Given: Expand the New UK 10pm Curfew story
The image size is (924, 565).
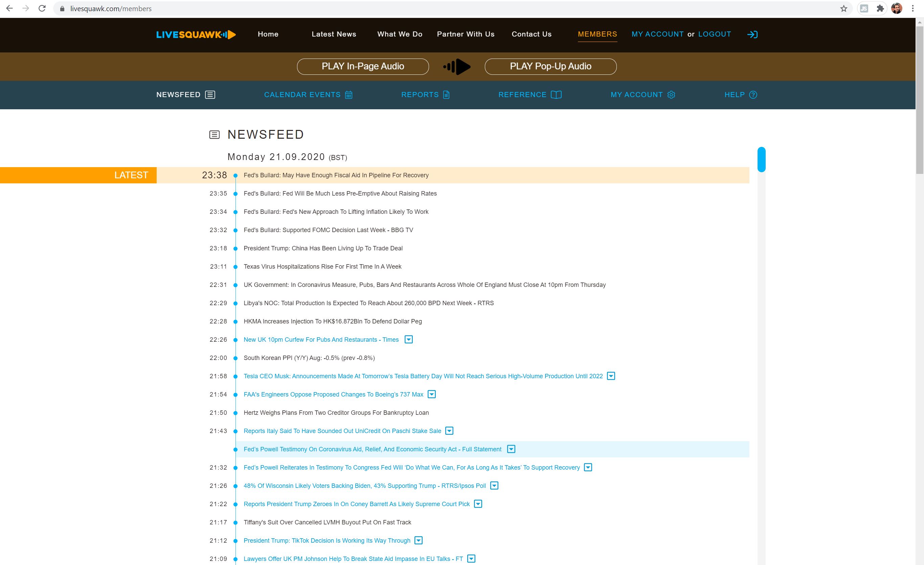Looking at the screenshot, I should (x=409, y=340).
